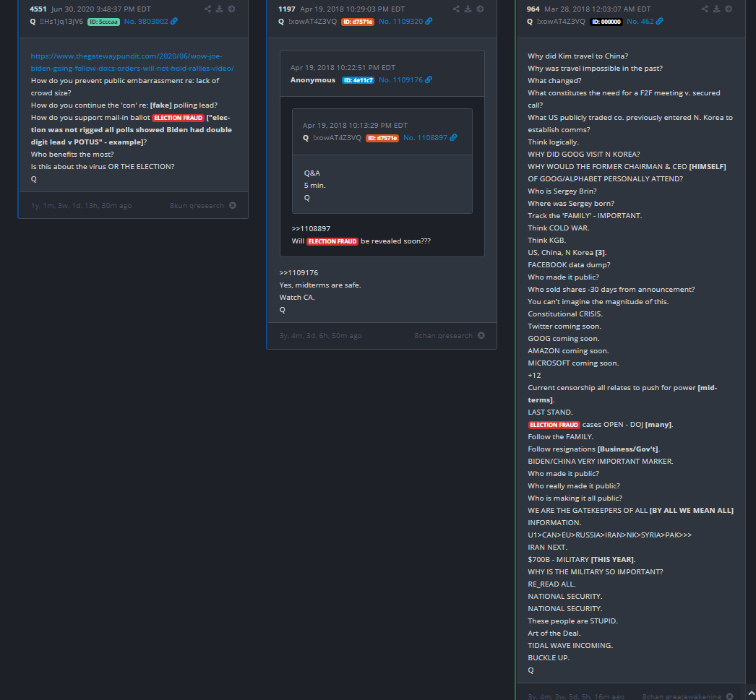Open post No. 1109320 link

point(400,21)
